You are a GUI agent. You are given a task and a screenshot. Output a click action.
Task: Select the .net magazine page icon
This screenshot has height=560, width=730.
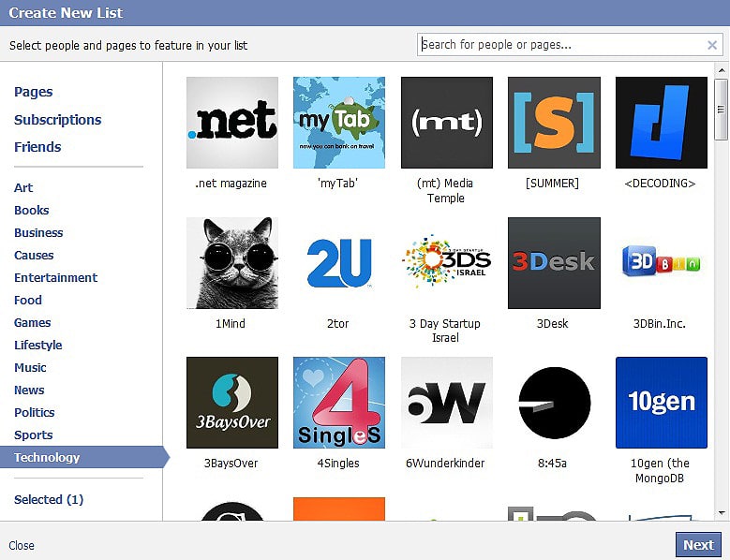coord(232,123)
